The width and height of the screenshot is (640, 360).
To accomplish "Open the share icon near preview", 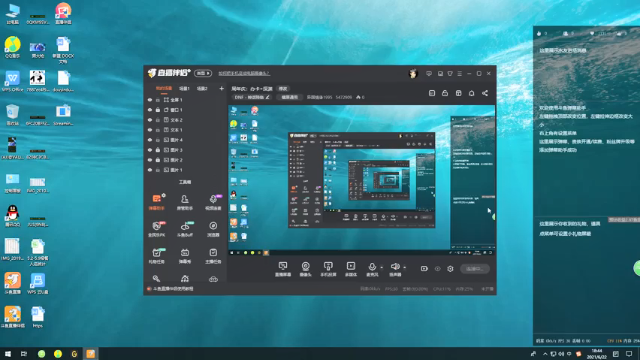I will pyautogui.click(x=485, y=93).
